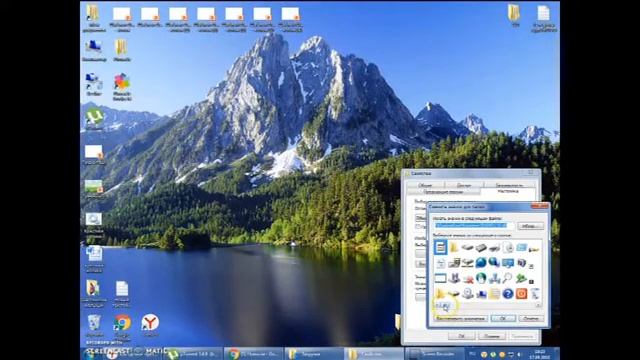Click the icon list scrollbar right arrow
The width and height of the screenshot is (640, 360).
538,304
